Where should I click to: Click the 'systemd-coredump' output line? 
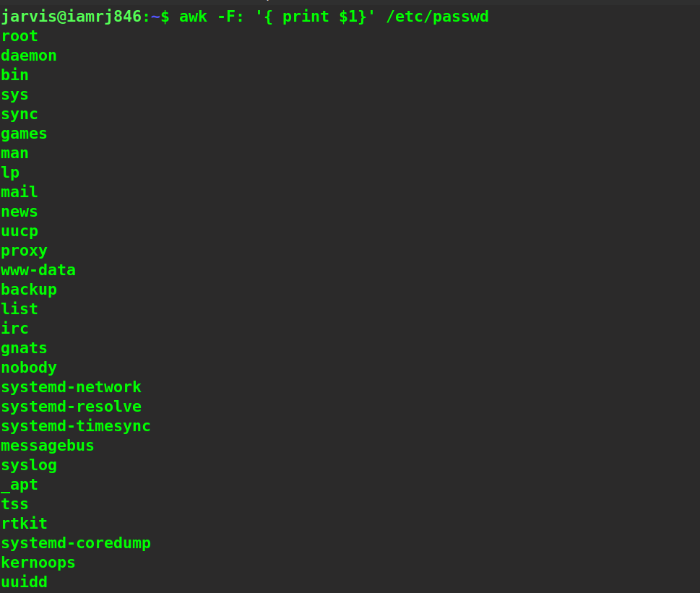(x=76, y=543)
